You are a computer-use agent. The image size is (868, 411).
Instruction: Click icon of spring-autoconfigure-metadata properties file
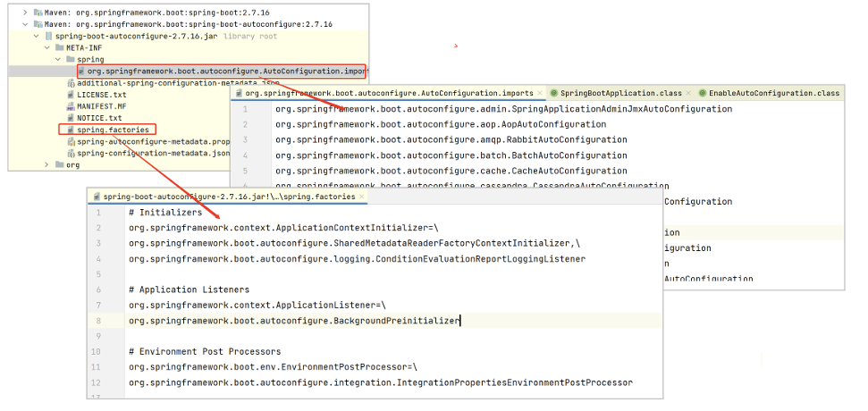pos(71,141)
